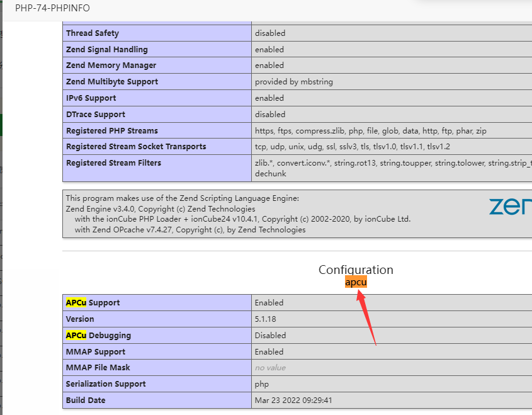This screenshot has height=415, width=532.
Task: Select the Zend Signal Handling label
Action: coord(107,50)
